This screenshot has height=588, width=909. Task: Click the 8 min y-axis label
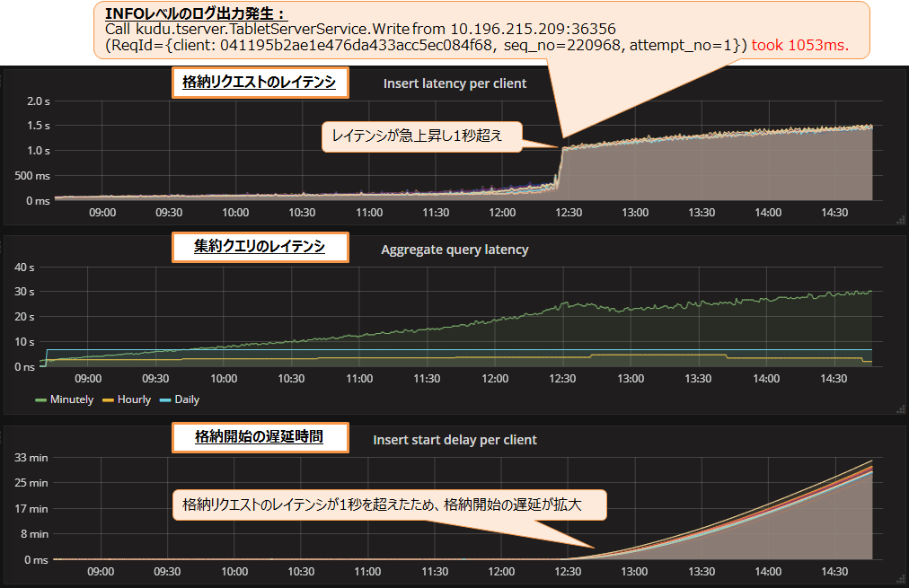35,534
